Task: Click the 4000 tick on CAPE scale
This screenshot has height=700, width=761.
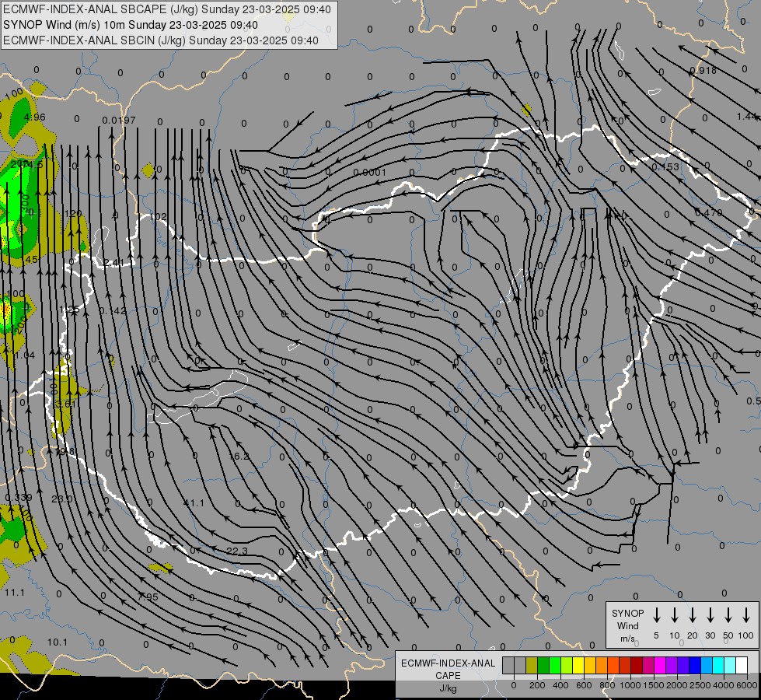Action: click(724, 685)
